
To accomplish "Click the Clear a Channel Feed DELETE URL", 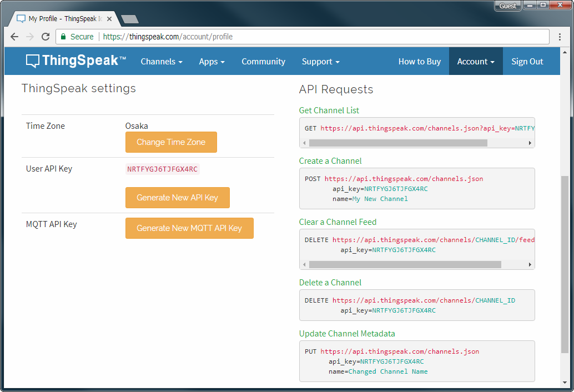I will (x=434, y=240).
